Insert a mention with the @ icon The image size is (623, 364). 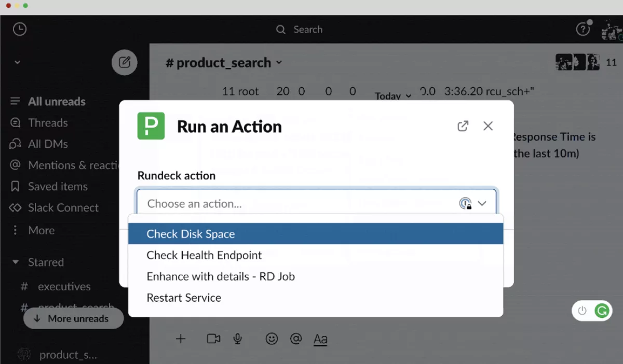tap(296, 339)
